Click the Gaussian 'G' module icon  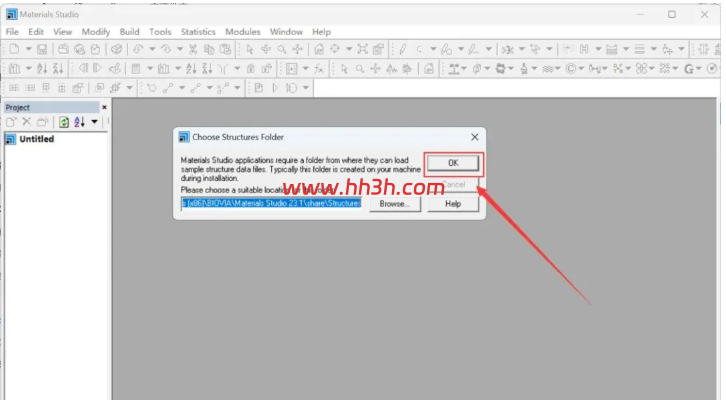[689, 69]
